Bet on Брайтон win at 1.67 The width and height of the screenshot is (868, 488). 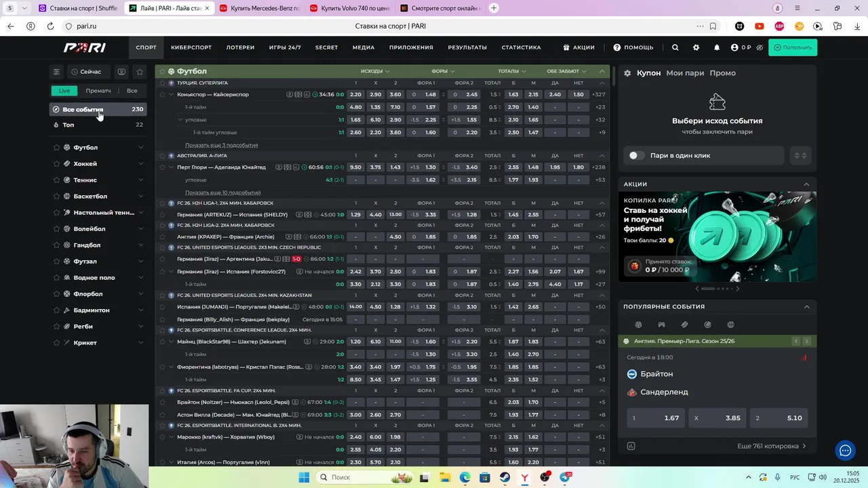pos(655,418)
